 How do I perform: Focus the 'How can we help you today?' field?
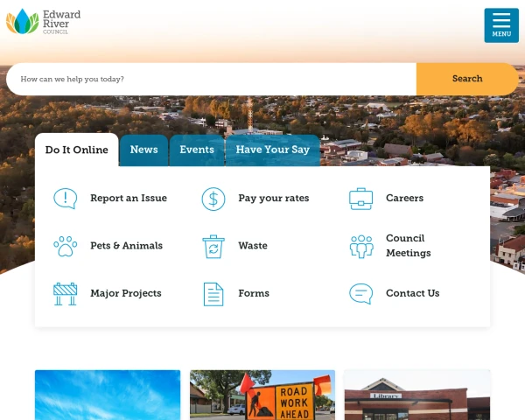210,79
